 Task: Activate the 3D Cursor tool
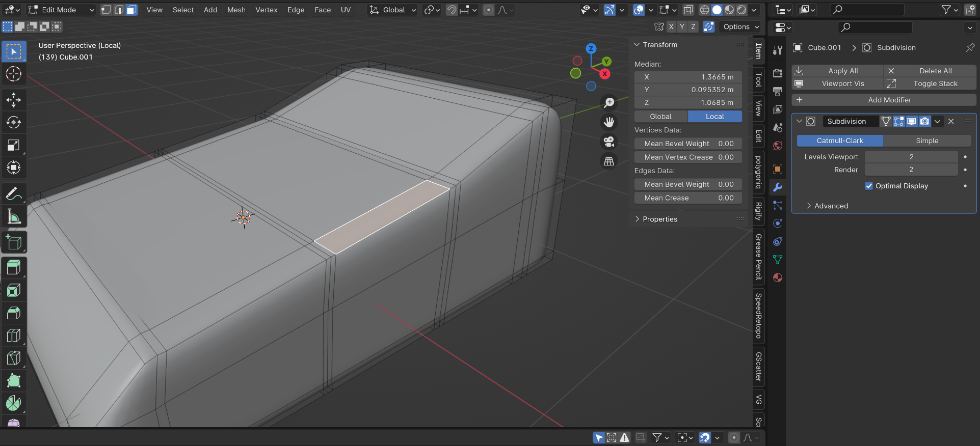[14, 74]
